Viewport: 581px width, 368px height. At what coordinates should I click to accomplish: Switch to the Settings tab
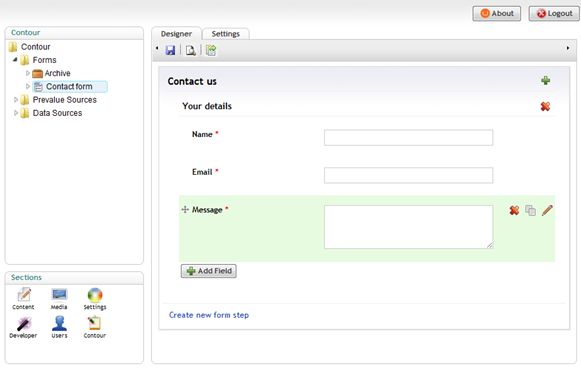coord(226,34)
